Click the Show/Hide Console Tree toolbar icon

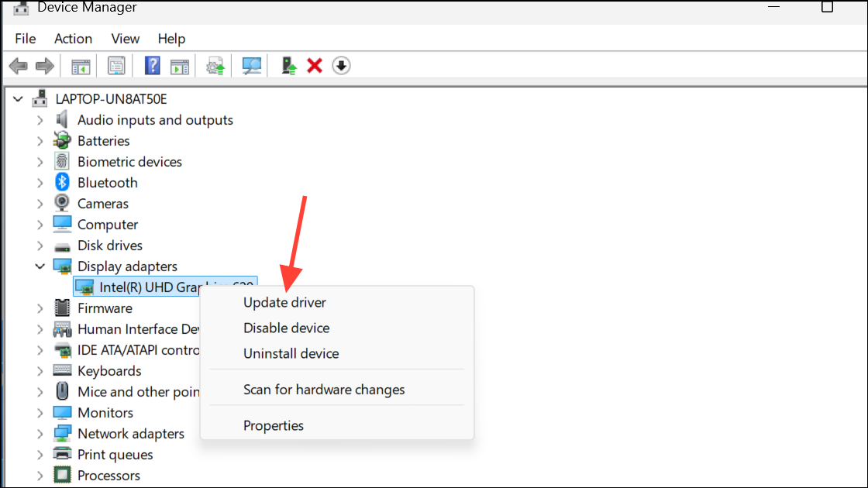click(x=80, y=65)
